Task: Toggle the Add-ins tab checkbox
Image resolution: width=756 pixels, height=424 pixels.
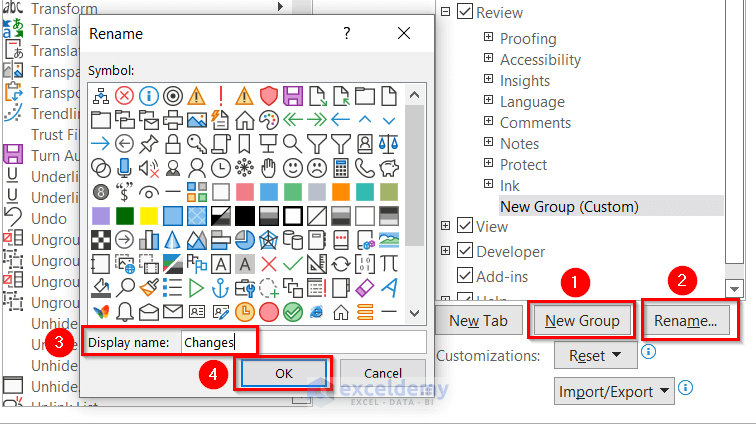Action: click(x=465, y=275)
